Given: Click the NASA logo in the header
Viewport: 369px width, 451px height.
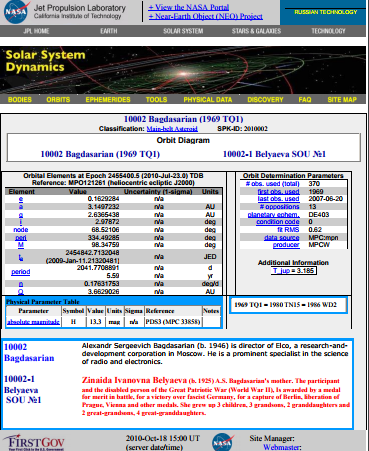Looking at the screenshot, I should (x=16, y=12).
